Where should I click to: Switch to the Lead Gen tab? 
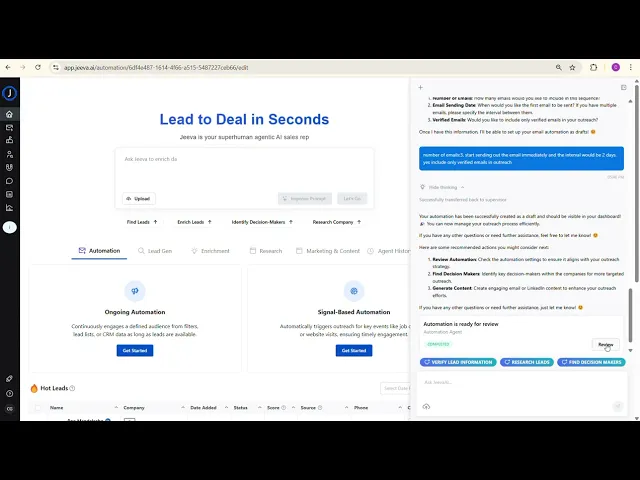pyautogui.click(x=155, y=251)
